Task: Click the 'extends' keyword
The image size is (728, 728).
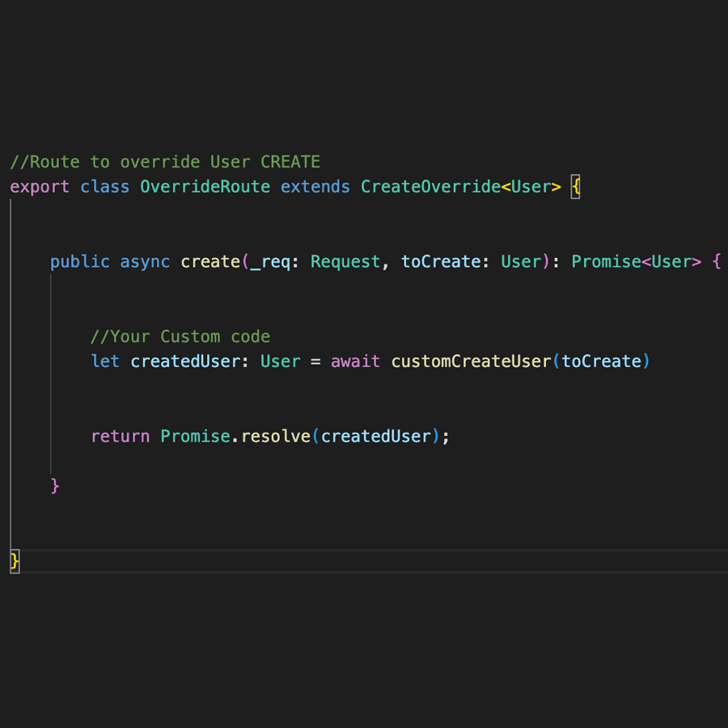Action: (315, 187)
